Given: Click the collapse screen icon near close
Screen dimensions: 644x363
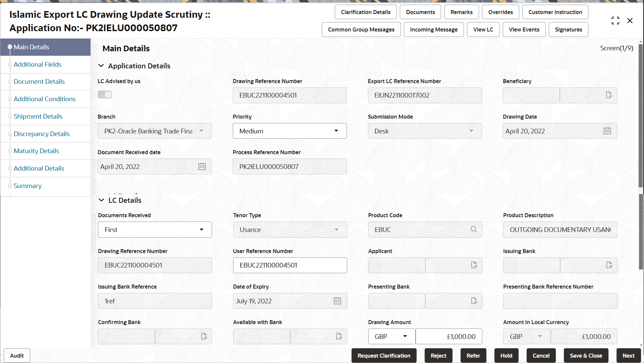Looking at the screenshot, I should click(x=615, y=21).
